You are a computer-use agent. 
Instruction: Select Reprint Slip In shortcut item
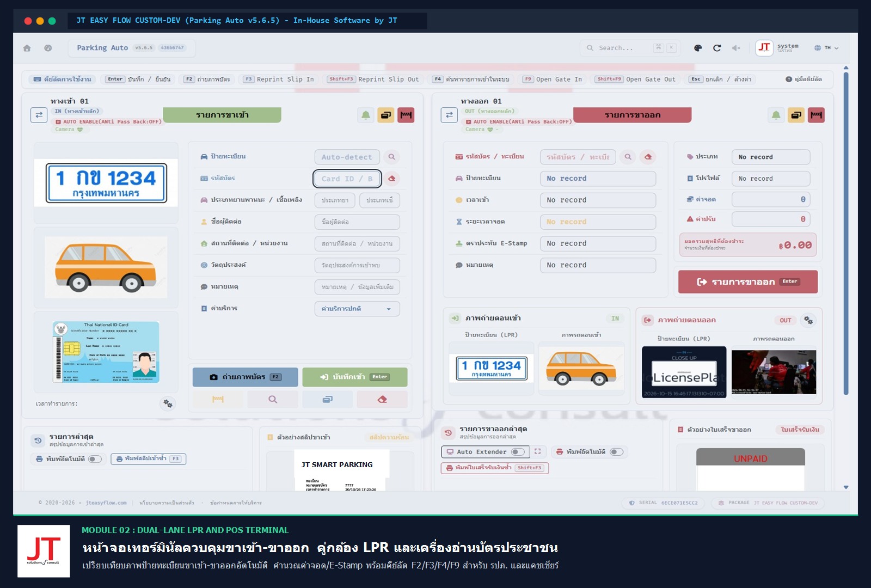point(278,79)
